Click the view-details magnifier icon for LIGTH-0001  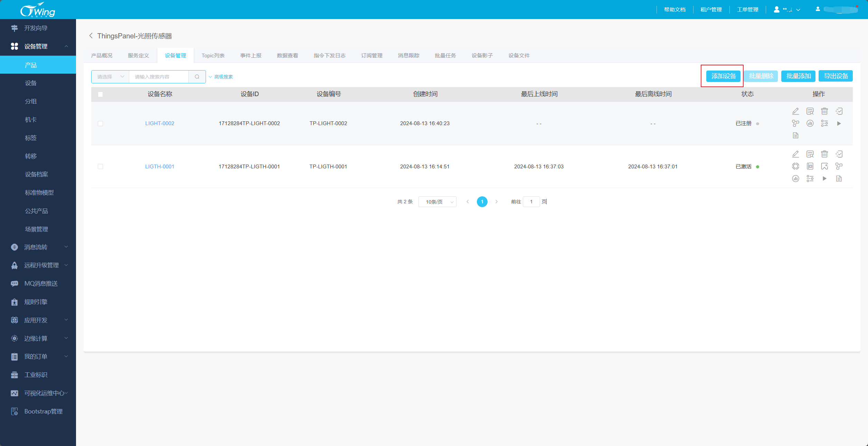pyautogui.click(x=810, y=154)
